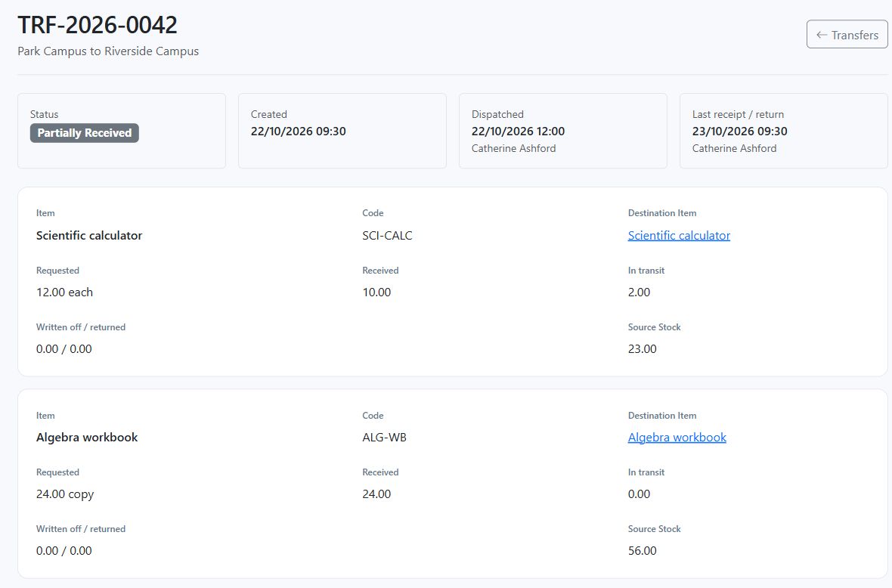892x588 pixels.
Task: Click the Dispatched date 22/10/2026 12:00
Action: [518, 132]
